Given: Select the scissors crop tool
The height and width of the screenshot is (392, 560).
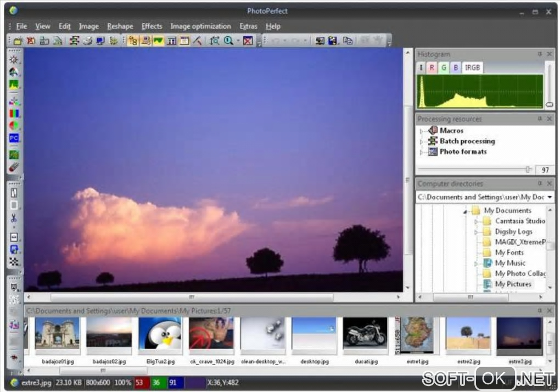Looking at the screenshot, I should pyautogui.click(x=14, y=218).
